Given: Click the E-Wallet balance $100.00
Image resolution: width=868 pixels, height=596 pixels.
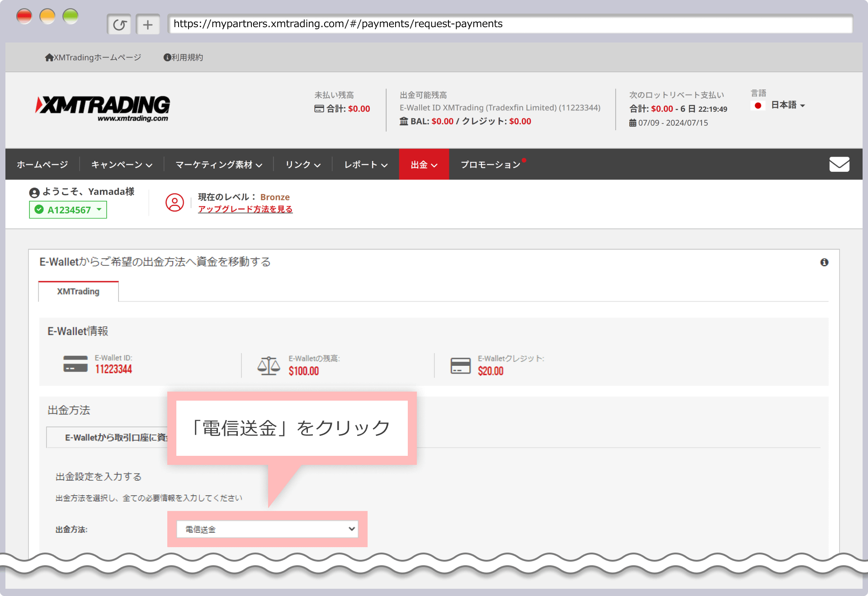Looking at the screenshot, I should click(x=304, y=371).
